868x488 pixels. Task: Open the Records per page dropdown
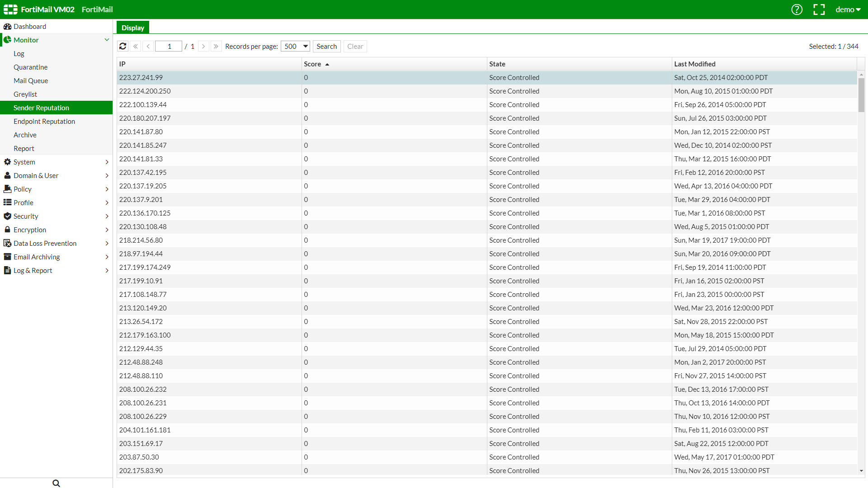pos(295,46)
